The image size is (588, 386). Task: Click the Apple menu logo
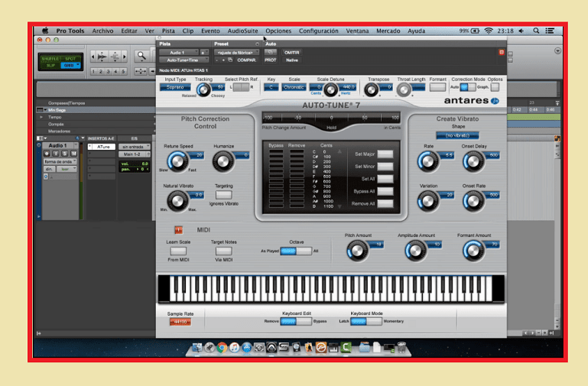[45, 31]
